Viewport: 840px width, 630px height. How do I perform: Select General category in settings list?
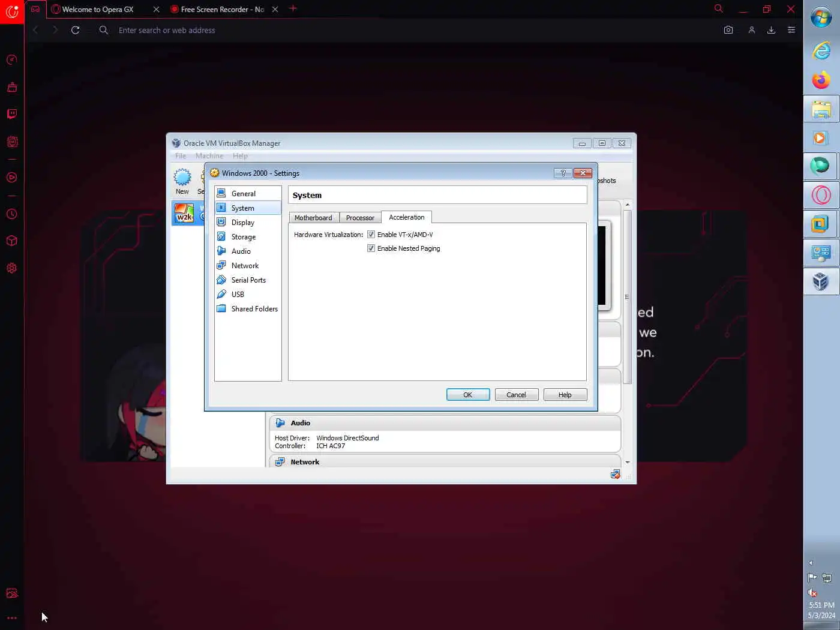pyautogui.click(x=248, y=193)
